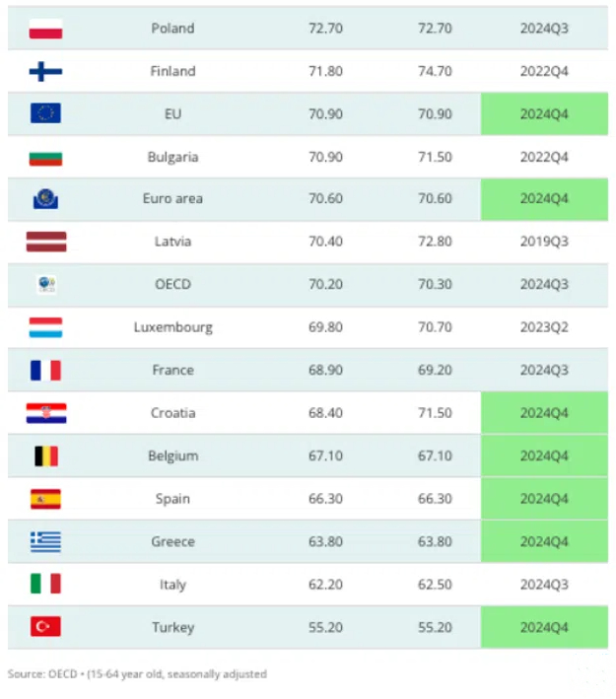Open the Euro area emblem icon
The height and width of the screenshot is (699, 616).
pyautogui.click(x=45, y=199)
